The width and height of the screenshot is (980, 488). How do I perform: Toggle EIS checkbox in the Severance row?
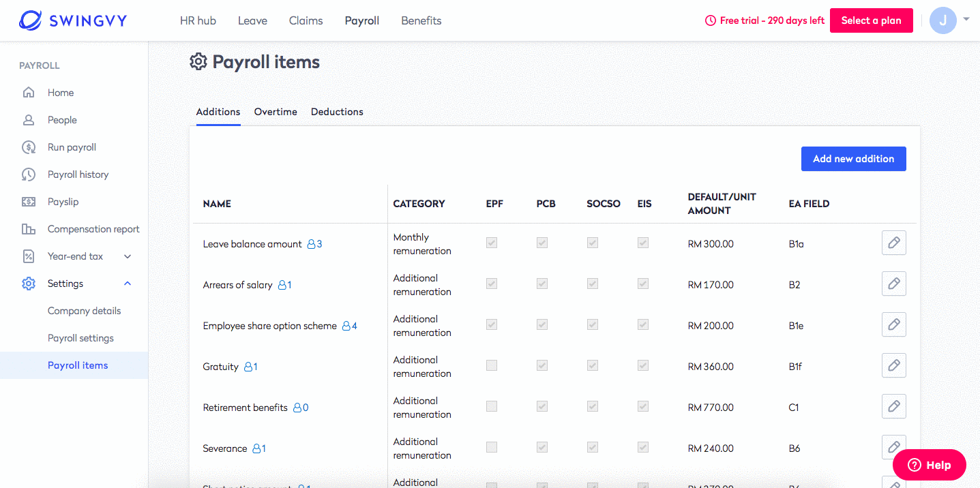pyautogui.click(x=643, y=447)
